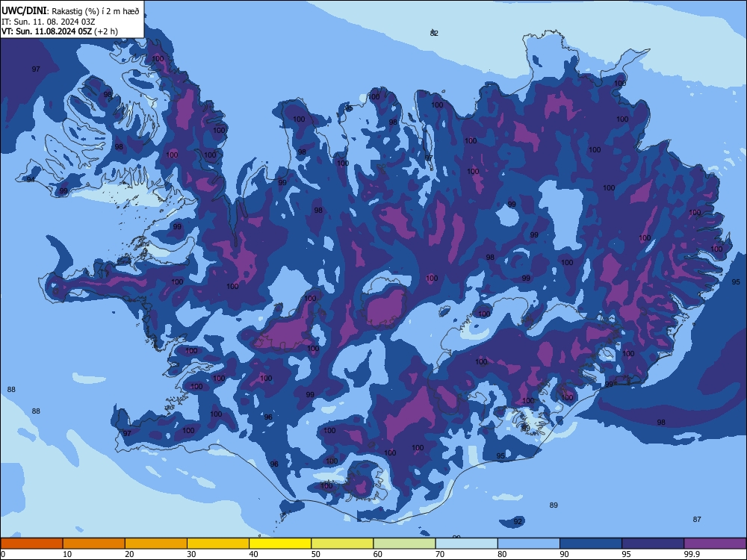Click the title text "UWC/DINI: Rakastig (%) í 2 m hæð"

point(70,11)
